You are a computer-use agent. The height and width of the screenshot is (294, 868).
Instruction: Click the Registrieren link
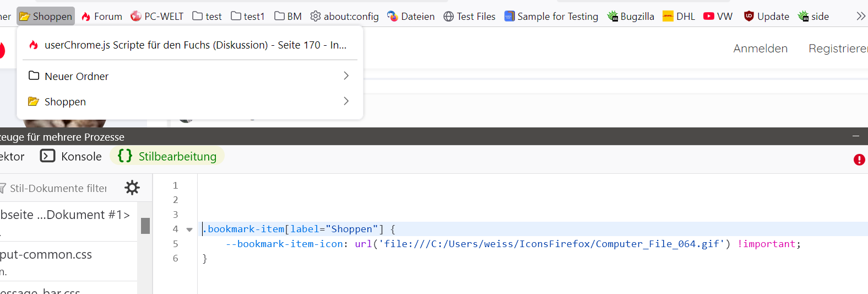(x=837, y=49)
